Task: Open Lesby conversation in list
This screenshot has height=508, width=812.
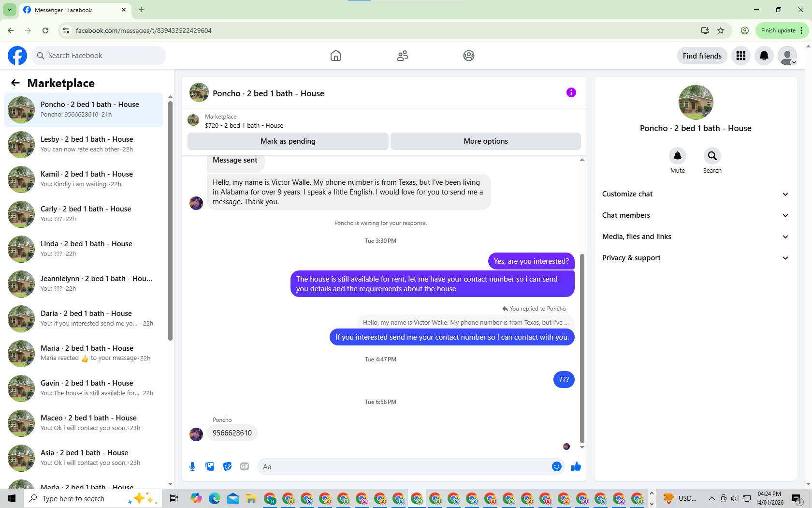Action: click(x=84, y=145)
